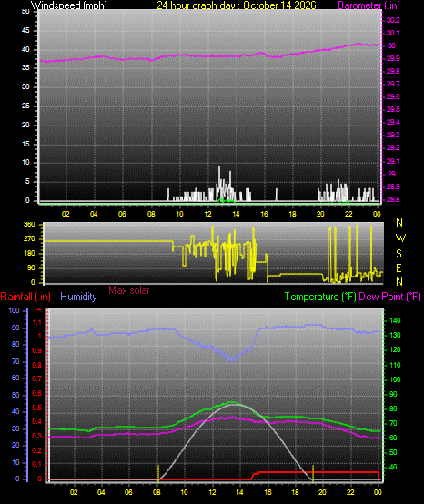
Task: Click the 270 degree tick on direction axis
Action: 29,239
